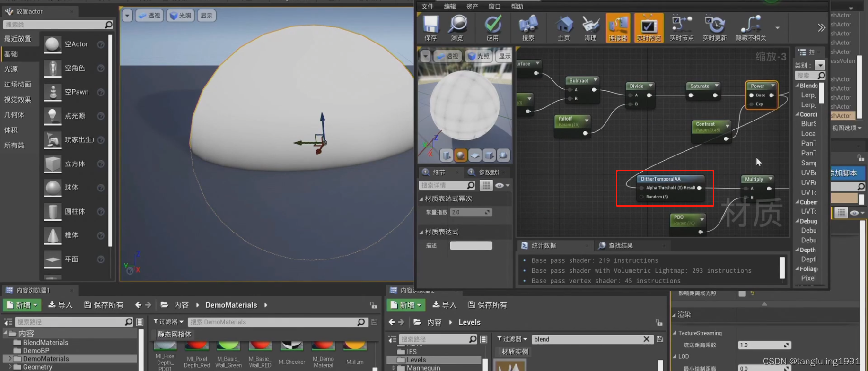The height and width of the screenshot is (371, 868).
Task: Click 透视 perspective button in main viewport
Action: coord(149,16)
